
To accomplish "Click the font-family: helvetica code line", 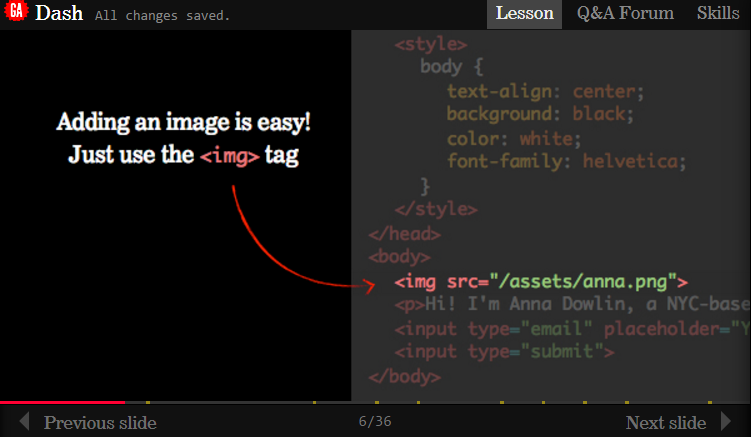I will [x=567, y=161].
